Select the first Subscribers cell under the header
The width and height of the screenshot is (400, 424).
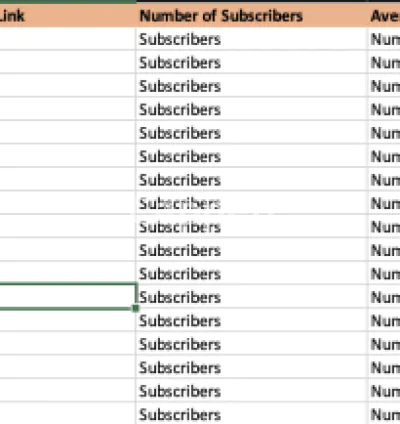click(x=252, y=39)
